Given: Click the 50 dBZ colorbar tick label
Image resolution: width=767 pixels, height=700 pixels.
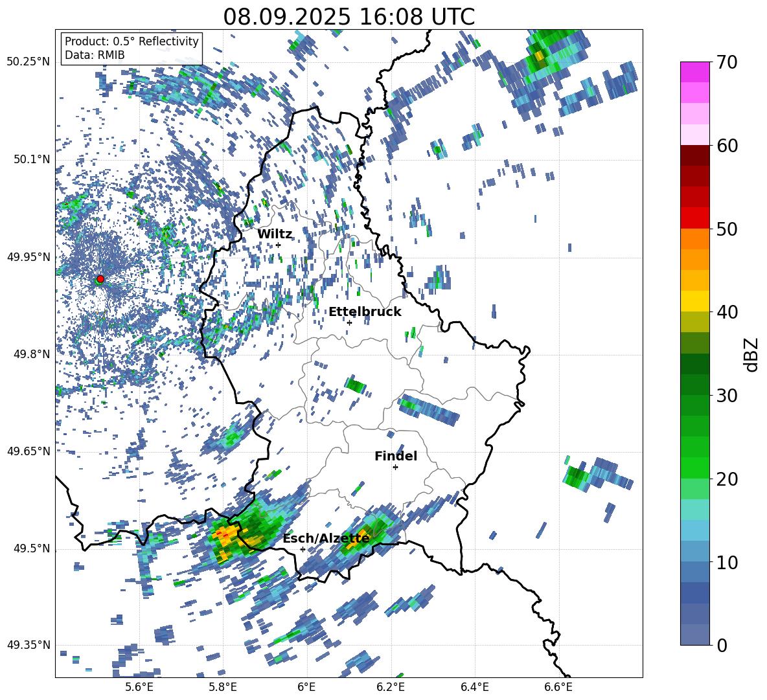Looking at the screenshot, I should [726, 229].
